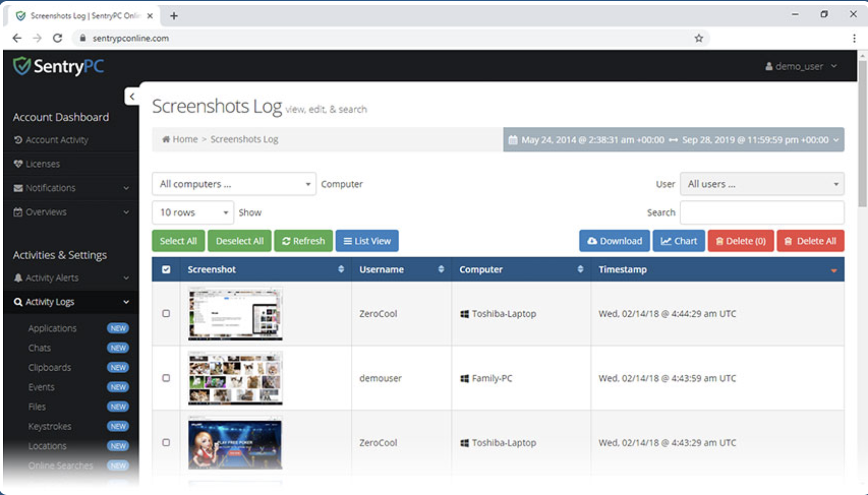Click the Notifications envelope icon
Image resolution: width=868 pixels, height=495 pixels.
(17, 188)
